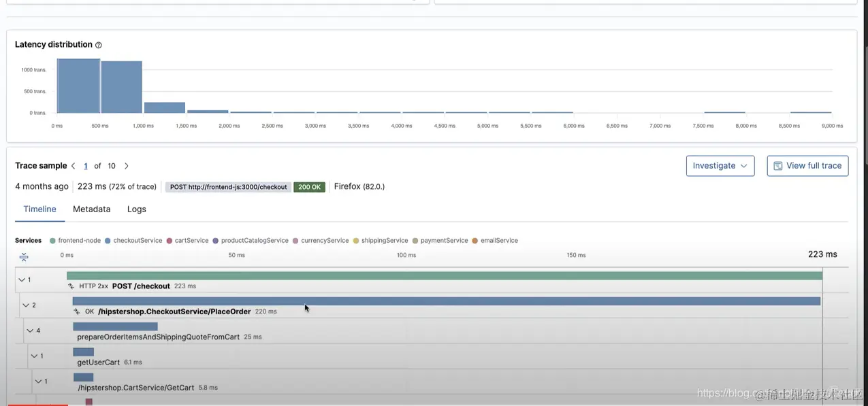Go to next trace sample arrow

(127, 166)
